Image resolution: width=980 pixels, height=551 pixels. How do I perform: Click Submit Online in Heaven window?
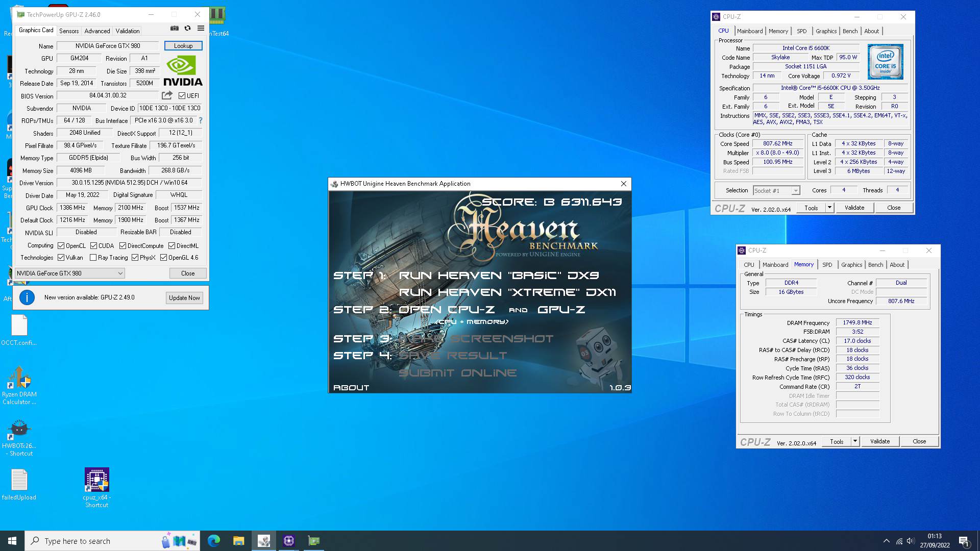457,373
